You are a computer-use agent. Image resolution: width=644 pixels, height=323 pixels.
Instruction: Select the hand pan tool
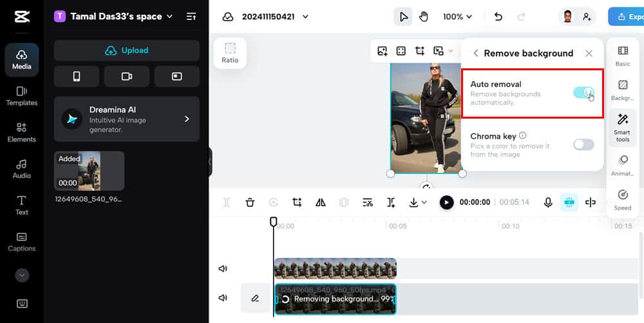click(424, 17)
